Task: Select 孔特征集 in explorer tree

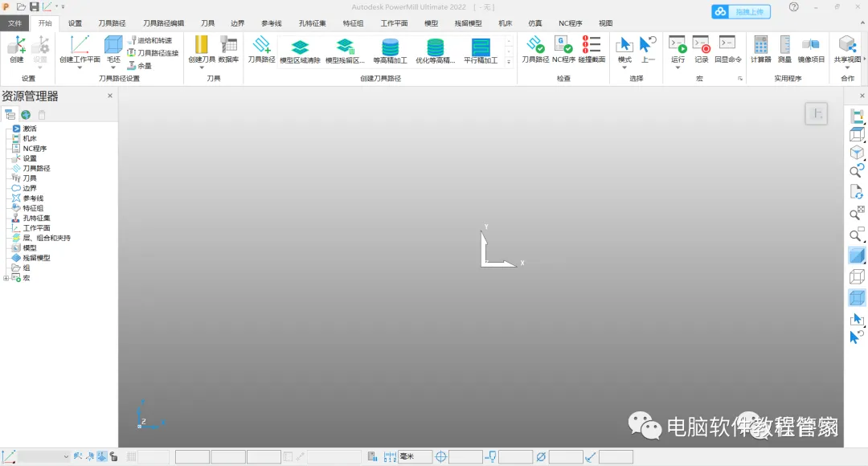Action: pos(36,218)
